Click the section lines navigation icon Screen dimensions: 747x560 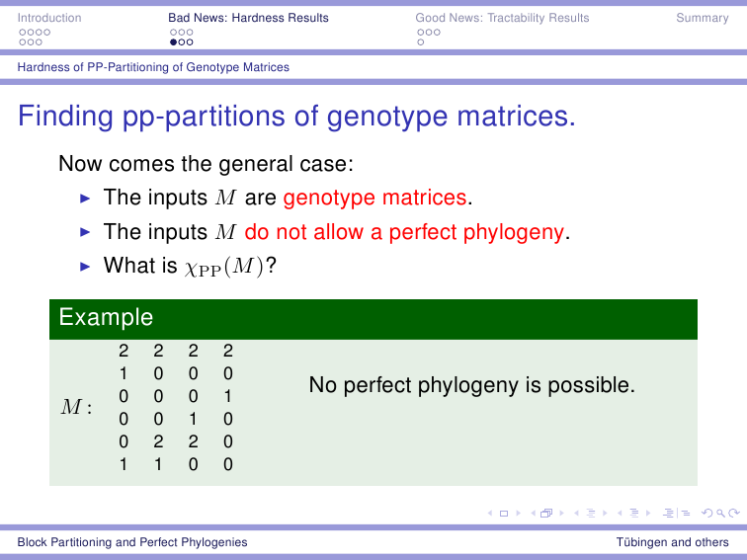pyautogui.click(x=634, y=514)
